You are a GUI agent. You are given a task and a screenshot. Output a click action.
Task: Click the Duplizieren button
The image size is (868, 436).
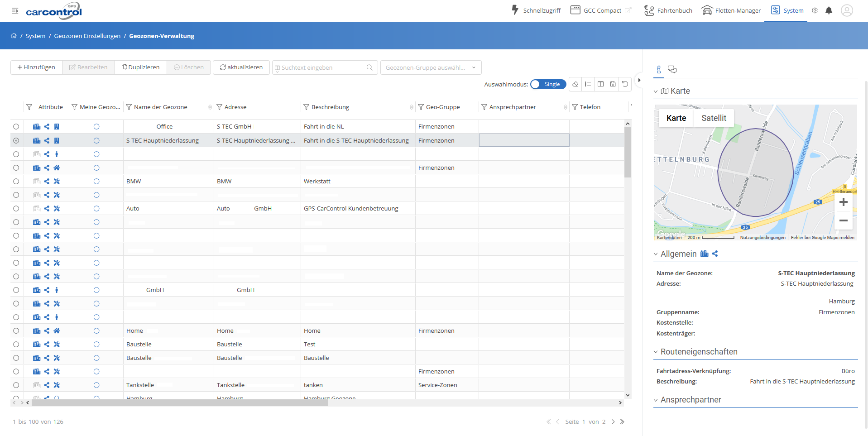point(140,67)
